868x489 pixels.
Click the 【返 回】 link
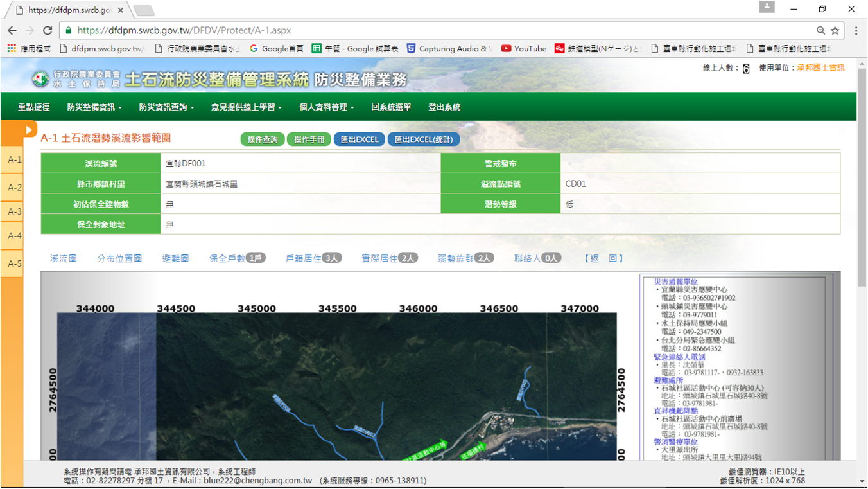603,258
